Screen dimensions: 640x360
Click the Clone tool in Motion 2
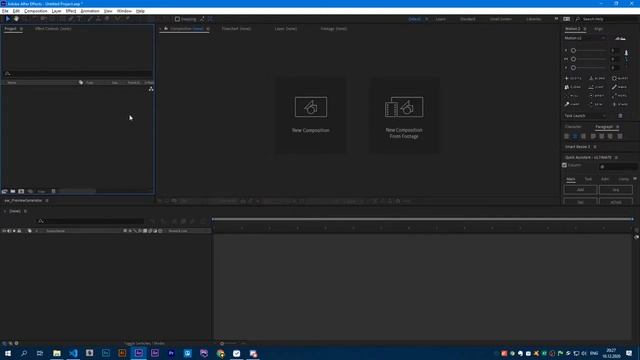[573, 87]
